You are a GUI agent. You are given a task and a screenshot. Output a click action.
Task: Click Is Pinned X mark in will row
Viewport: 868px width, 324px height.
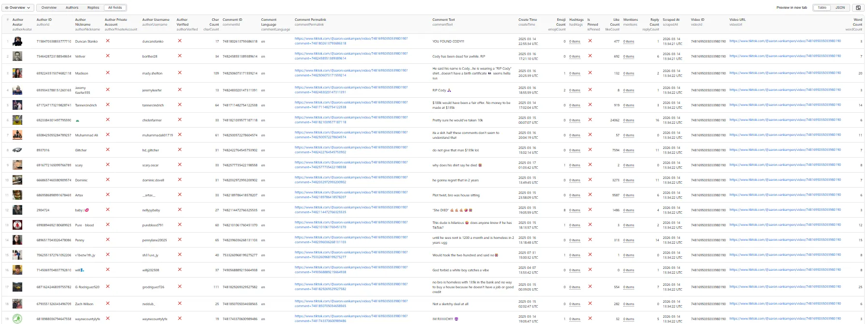590,269
